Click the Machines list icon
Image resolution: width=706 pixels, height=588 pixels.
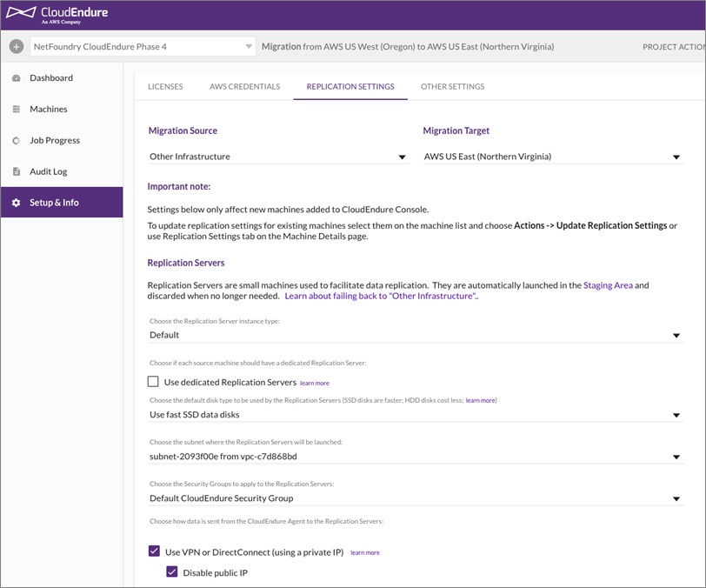[x=17, y=109]
